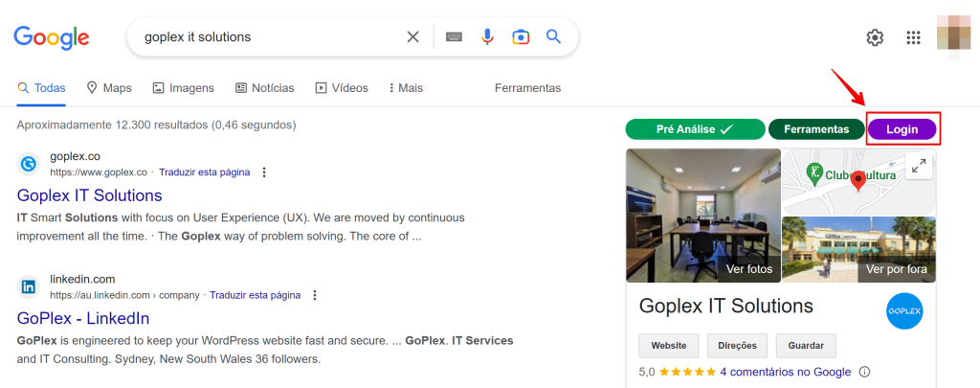Click the Goplex IT Solutions panel heading
980x388 pixels.
[x=726, y=306]
